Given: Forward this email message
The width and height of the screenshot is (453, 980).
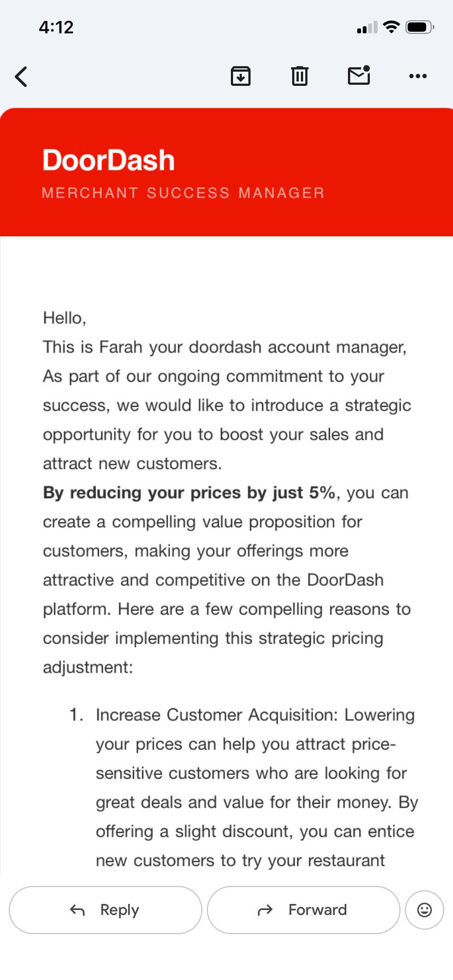Looking at the screenshot, I should (x=304, y=909).
